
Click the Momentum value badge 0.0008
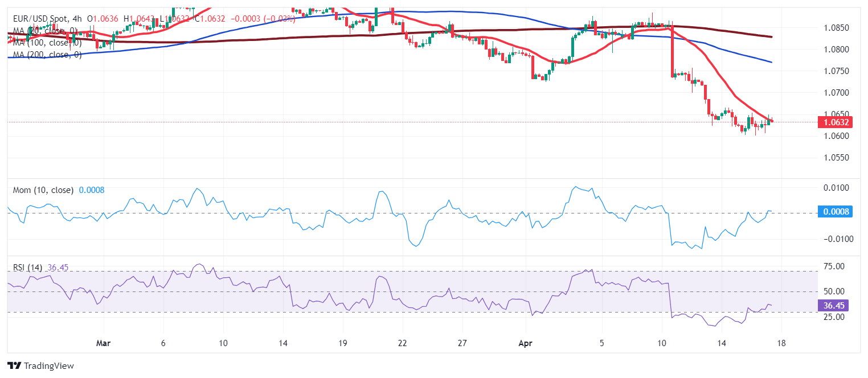coord(834,212)
